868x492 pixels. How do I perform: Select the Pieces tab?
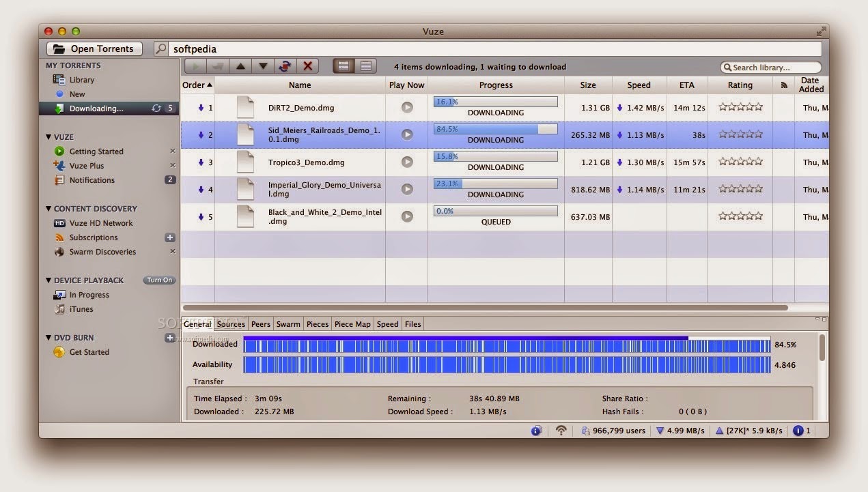pyautogui.click(x=318, y=324)
